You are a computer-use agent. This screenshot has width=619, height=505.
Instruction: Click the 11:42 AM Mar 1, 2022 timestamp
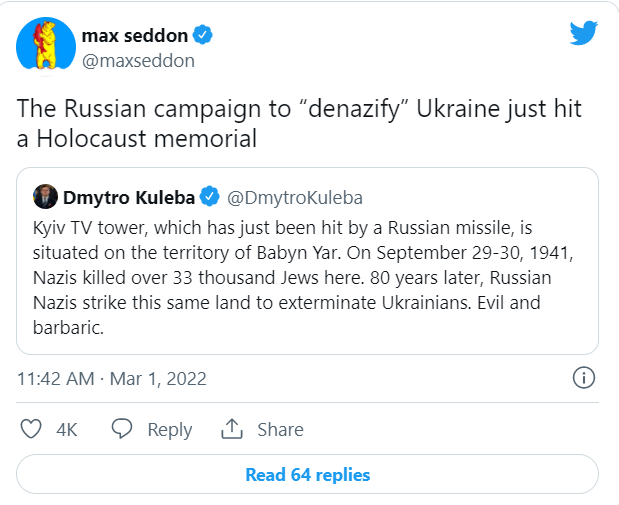[110, 379]
